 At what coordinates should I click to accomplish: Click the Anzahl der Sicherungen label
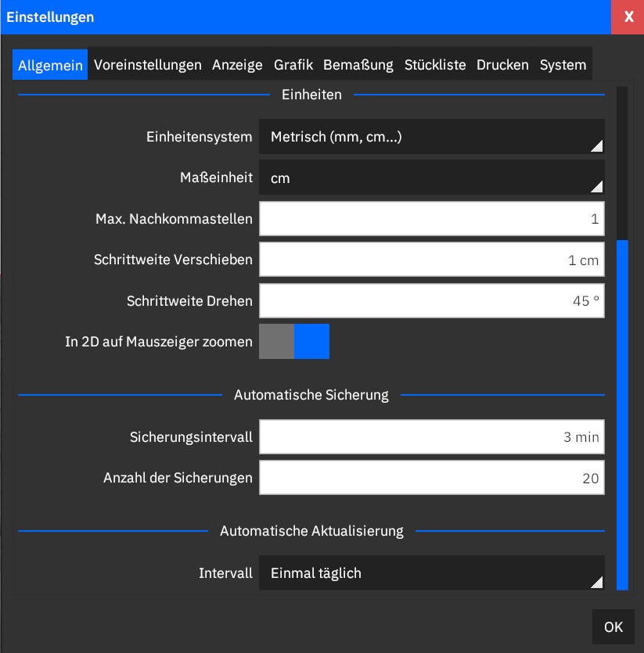tap(178, 478)
